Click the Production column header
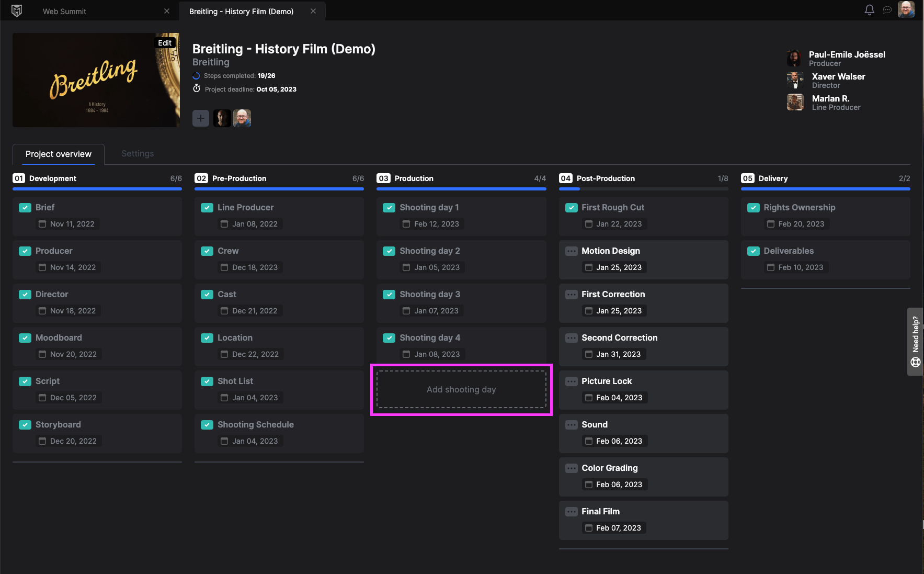The image size is (924, 574). [x=414, y=178]
